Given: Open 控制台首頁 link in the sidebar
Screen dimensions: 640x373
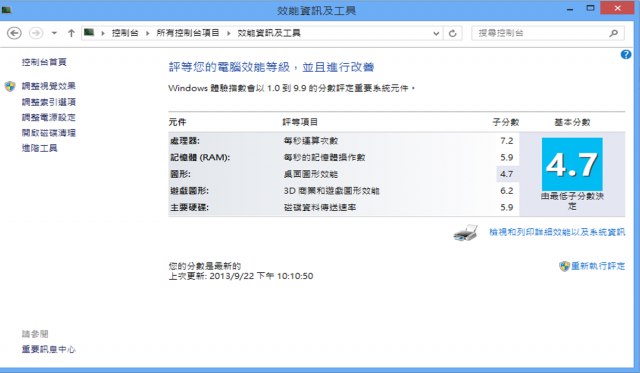Looking at the screenshot, I should click(x=44, y=62).
